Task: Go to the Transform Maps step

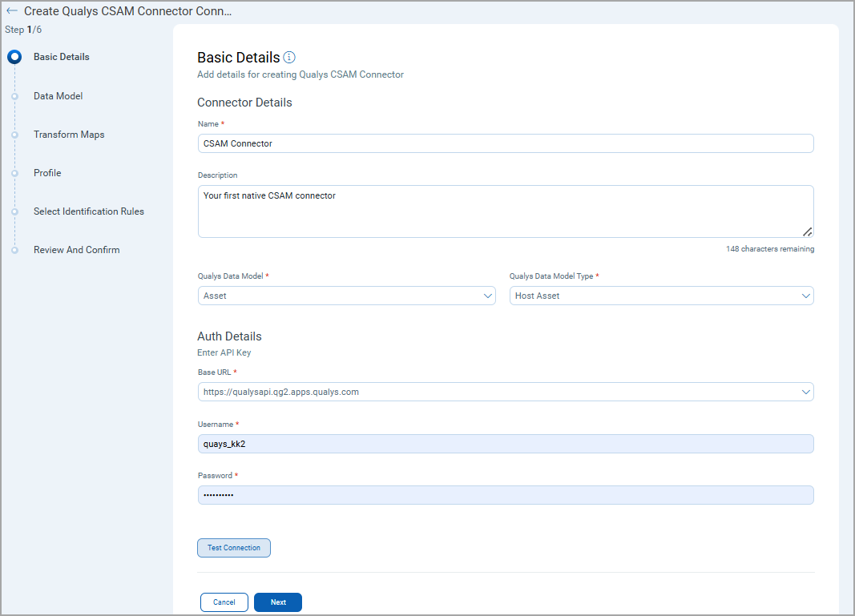Action: click(x=69, y=135)
